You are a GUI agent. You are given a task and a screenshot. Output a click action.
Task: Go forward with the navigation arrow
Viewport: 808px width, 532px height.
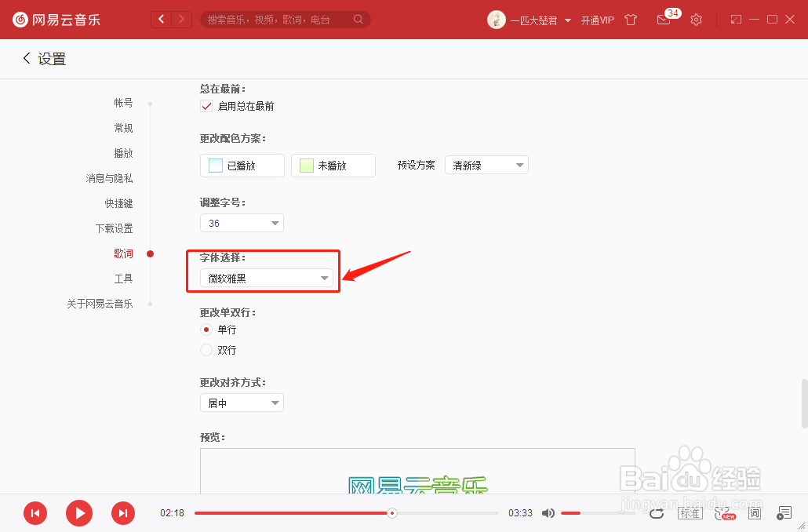pyautogui.click(x=181, y=20)
